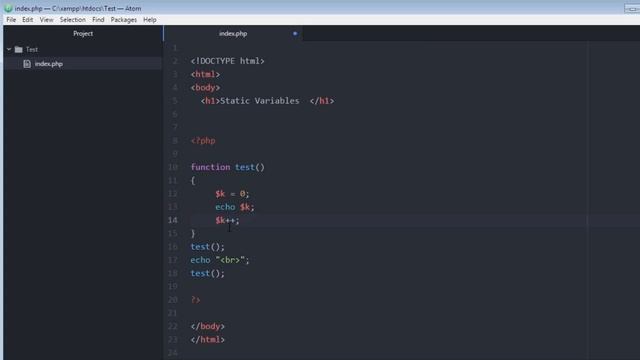The width and height of the screenshot is (640, 360).
Task: Click the 'function test()' declaration
Action: (x=227, y=167)
